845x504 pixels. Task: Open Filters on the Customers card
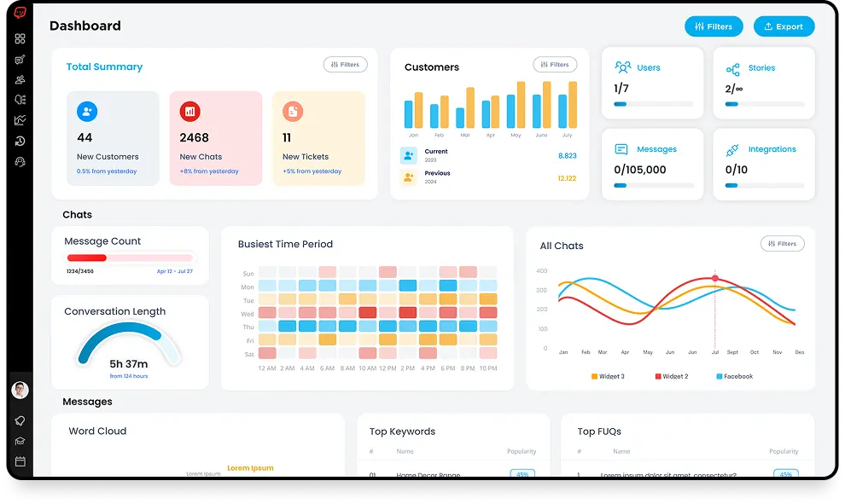(x=555, y=64)
